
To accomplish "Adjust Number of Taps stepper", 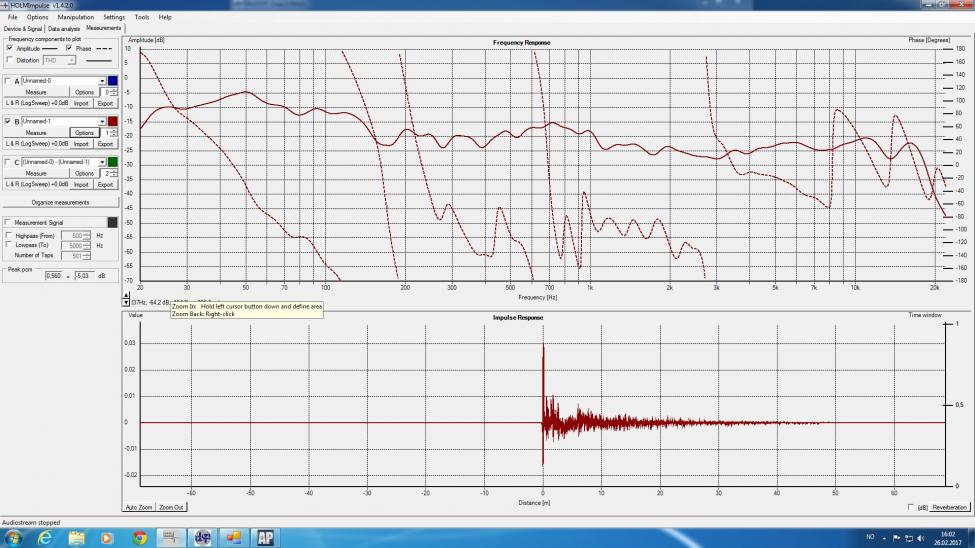I will tap(86, 256).
